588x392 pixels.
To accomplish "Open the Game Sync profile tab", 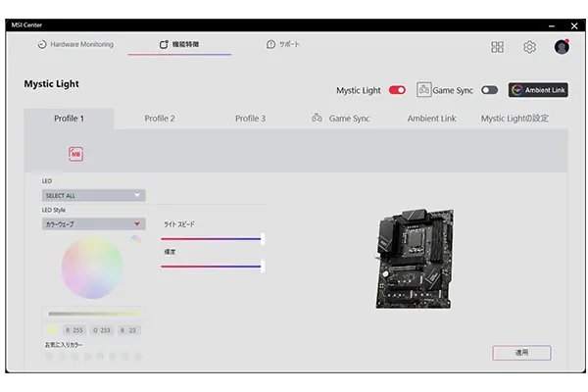I will (x=341, y=119).
